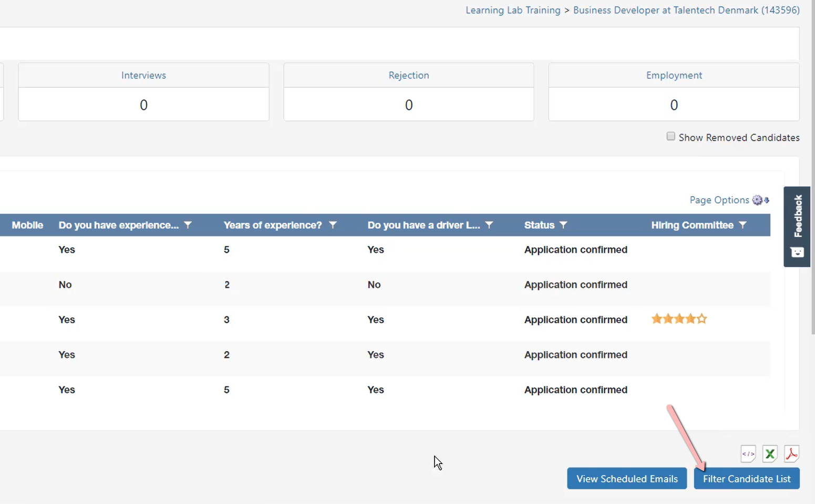Select the Rejection stage box
The image size is (815, 504).
pos(409,92)
